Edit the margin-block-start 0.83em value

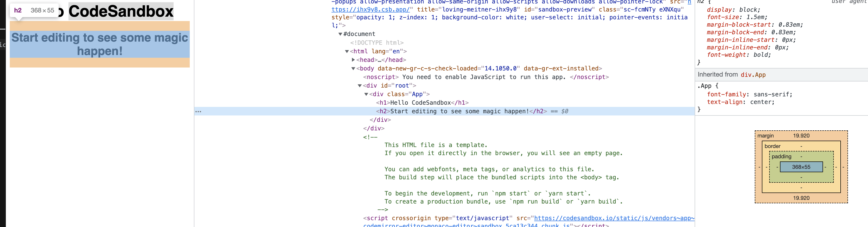[790, 25]
